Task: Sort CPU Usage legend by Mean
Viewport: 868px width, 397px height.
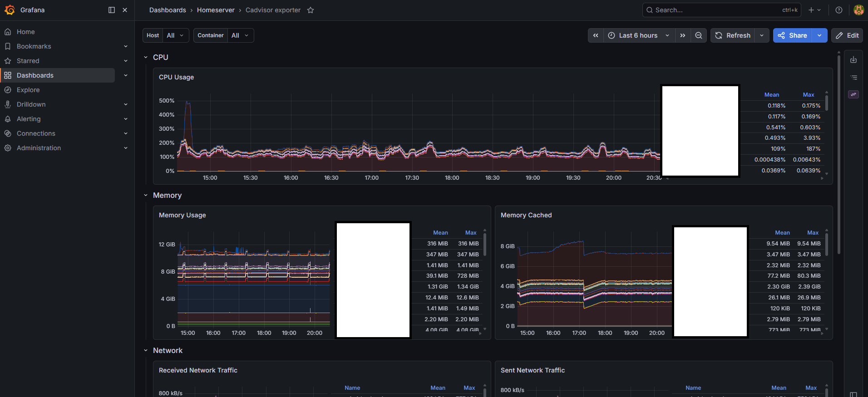Action: (x=772, y=95)
